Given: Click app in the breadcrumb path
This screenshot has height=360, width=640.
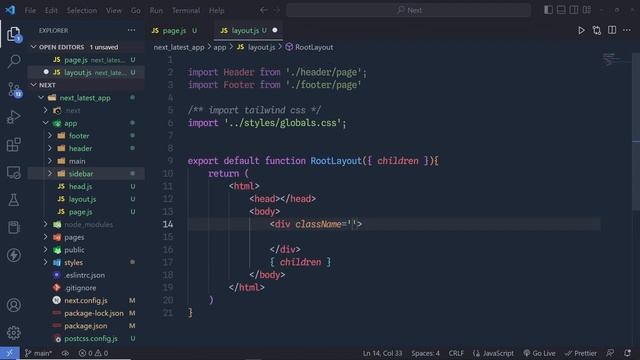Looking at the screenshot, I should click(220, 47).
